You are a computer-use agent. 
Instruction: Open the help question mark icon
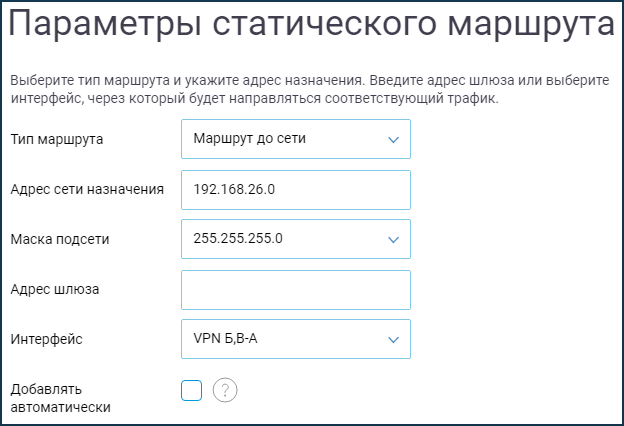[225, 390]
